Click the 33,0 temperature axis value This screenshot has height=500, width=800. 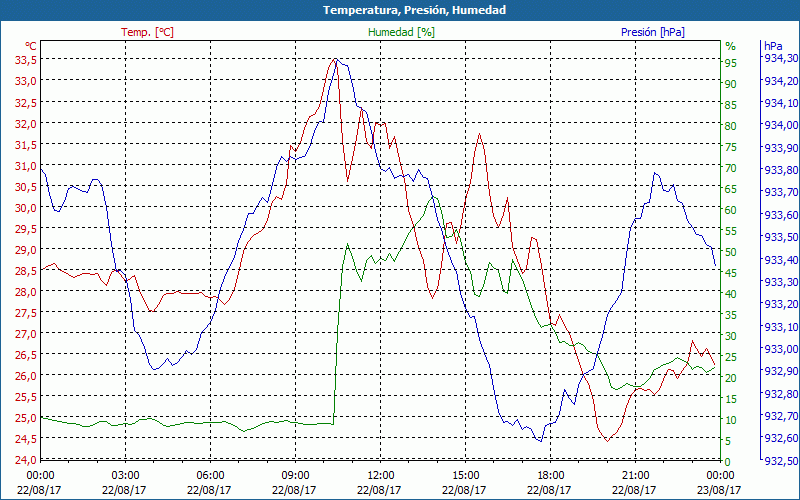25,81
